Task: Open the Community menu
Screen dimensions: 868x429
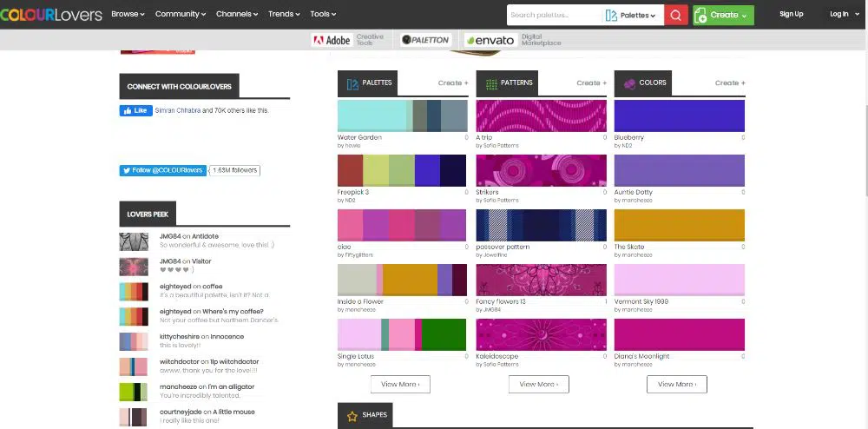Action: point(181,14)
